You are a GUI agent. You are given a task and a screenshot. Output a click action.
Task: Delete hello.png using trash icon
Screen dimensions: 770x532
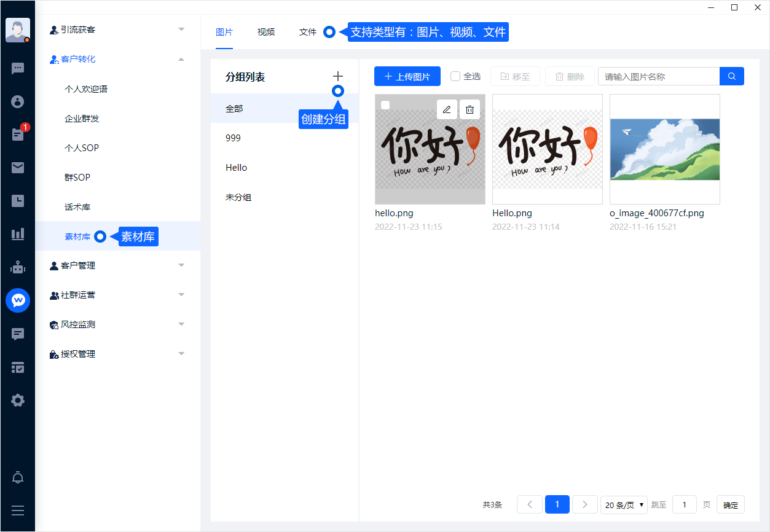[469, 109]
